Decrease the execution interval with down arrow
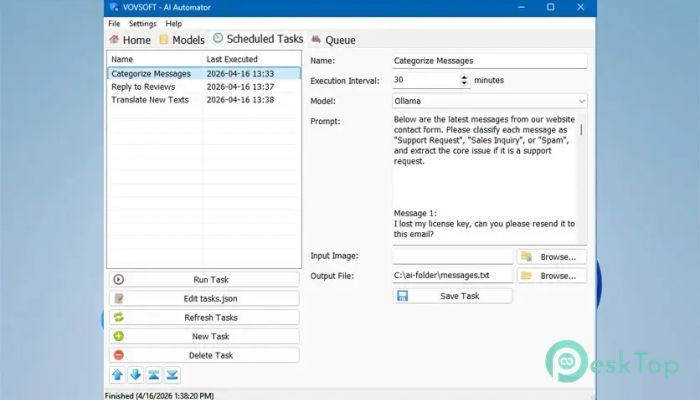The image size is (700, 400). coord(464,83)
